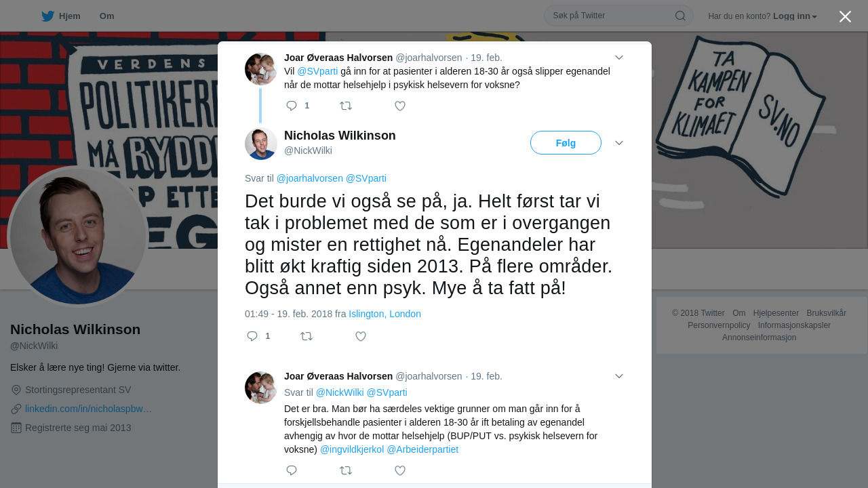Click the search magnifier icon
This screenshot has height=488, width=868.
[680, 16]
